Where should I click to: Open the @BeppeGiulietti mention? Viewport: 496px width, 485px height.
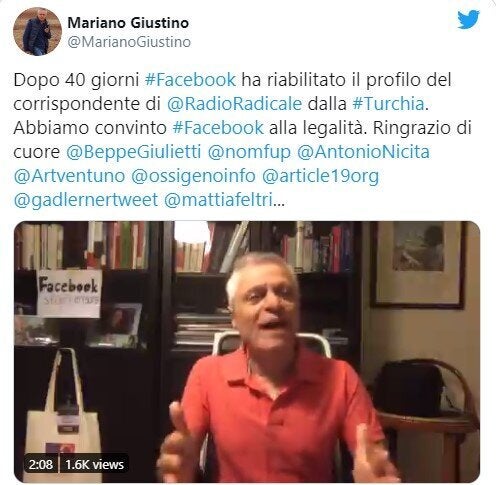click(133, 152)
